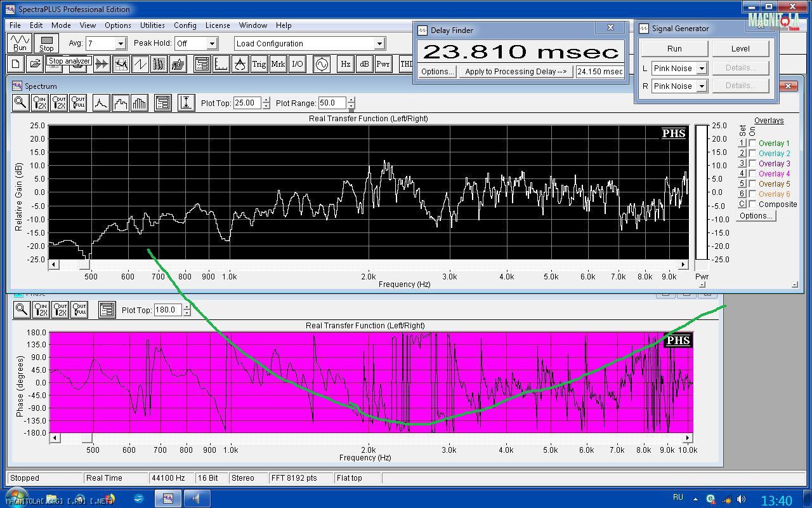Create a new file icon

(16, 64)
